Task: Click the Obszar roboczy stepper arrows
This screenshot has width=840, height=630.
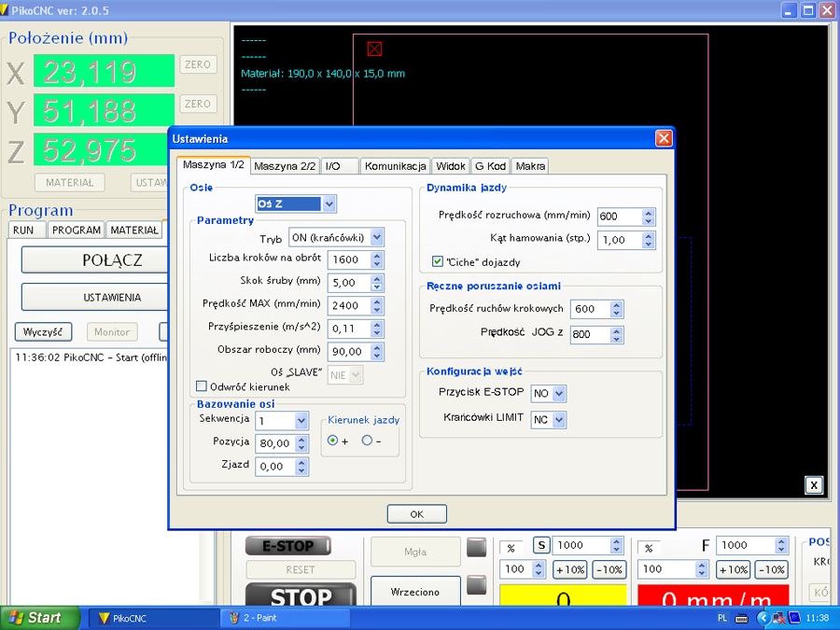Action: click(x=377, y=352)
